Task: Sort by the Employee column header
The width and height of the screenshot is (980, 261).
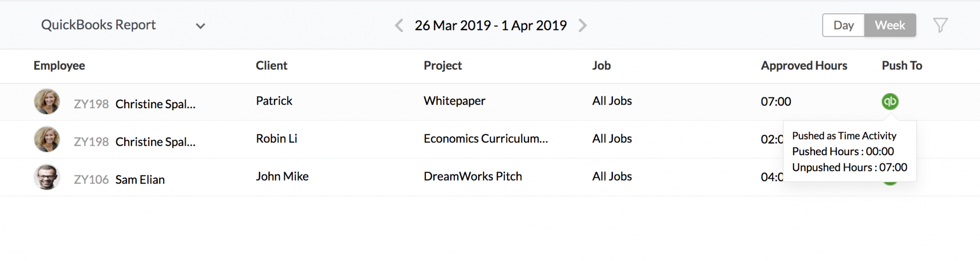Action: pyautogui.click(x=59, y=66)
